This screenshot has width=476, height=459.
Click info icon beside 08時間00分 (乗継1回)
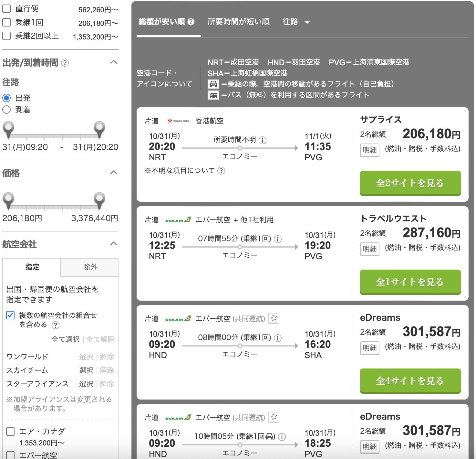[278, 338]
